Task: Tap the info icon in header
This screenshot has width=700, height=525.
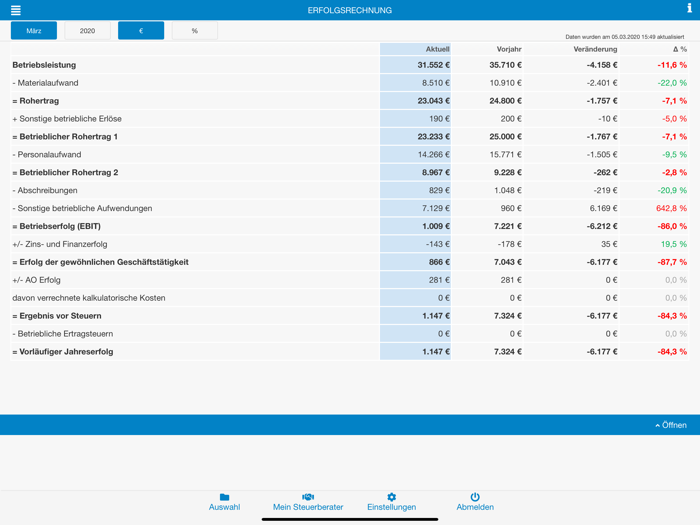Action: [689, 9]
